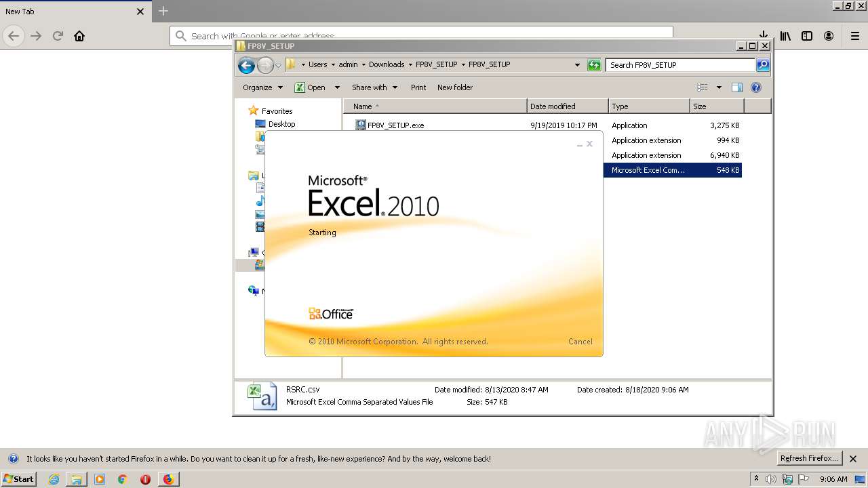Click the Explorer forward arrow button
868x488 pixels.
pos(265,65)
